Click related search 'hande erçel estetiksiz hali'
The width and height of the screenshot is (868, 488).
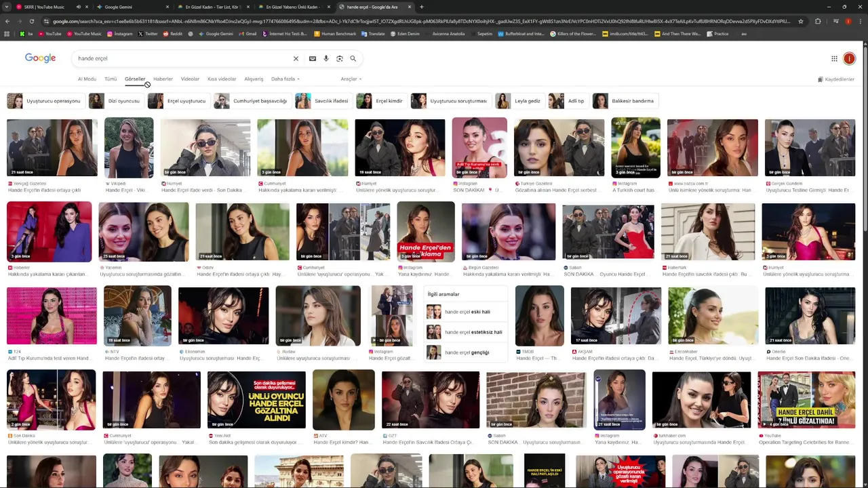point(465,332)
